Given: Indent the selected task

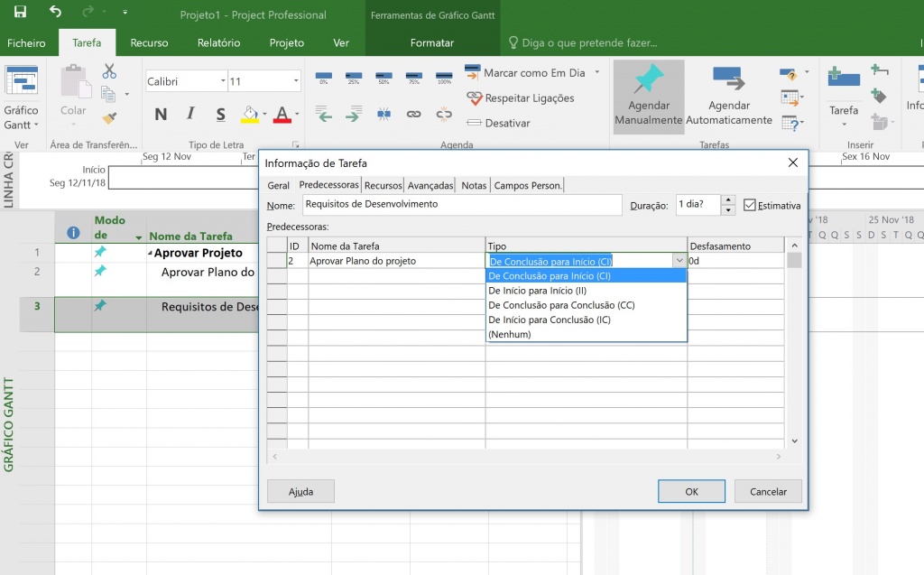Looking at the screenshot, I should point(354,115).
